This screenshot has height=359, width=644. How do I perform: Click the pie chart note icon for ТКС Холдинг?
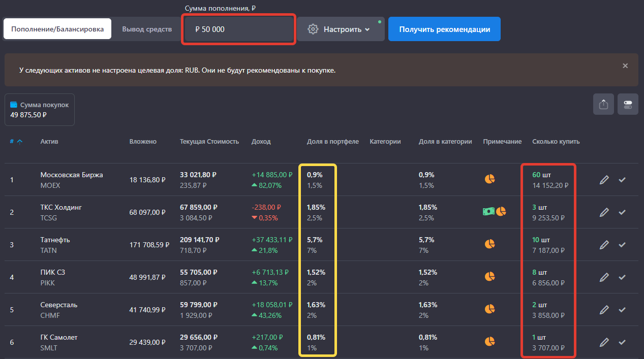pos(501,211)
